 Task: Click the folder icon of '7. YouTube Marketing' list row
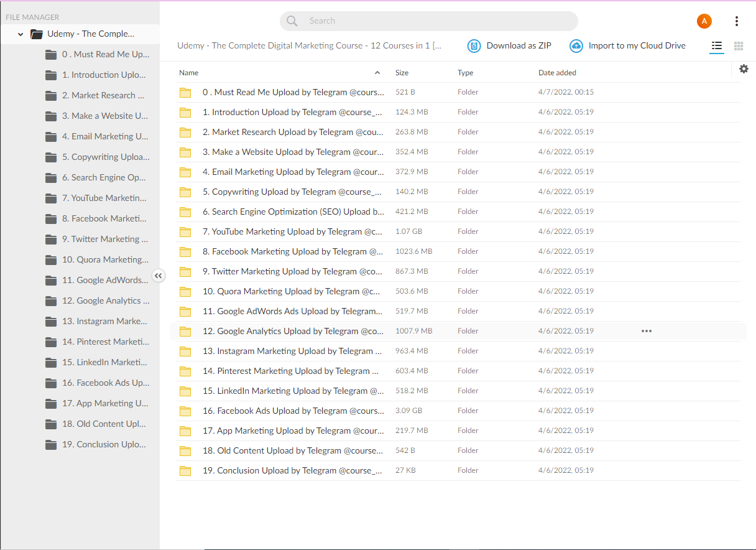(185, 232)
